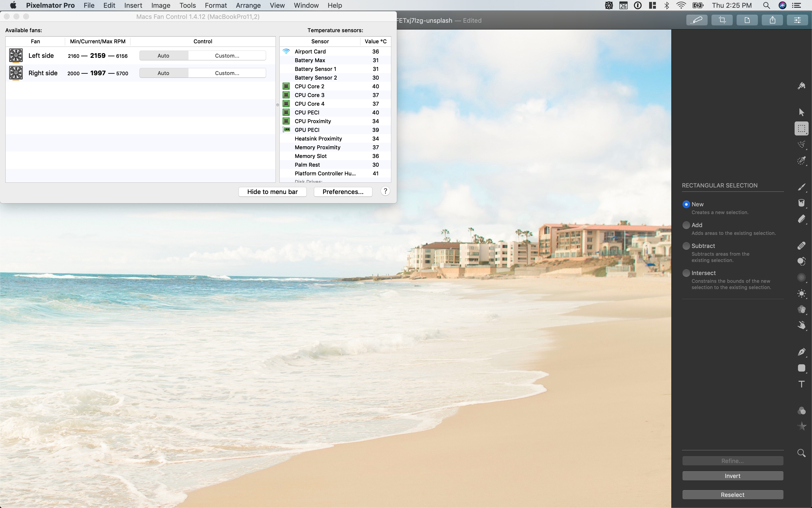Click the Refine selection button

[x=732, y=461]
